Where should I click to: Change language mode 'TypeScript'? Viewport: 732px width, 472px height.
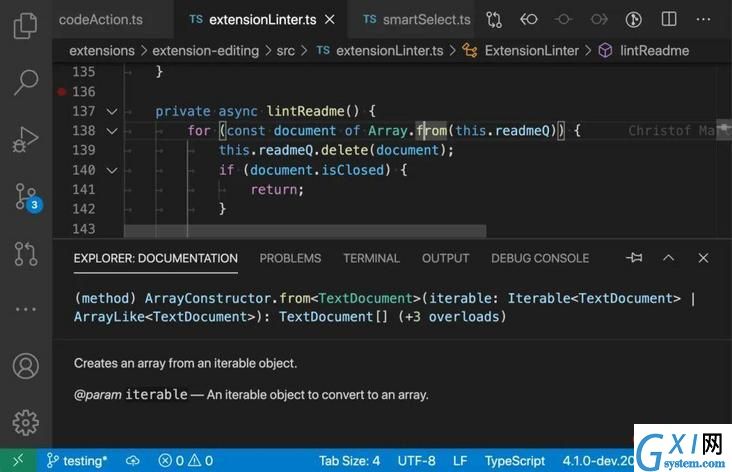pos(514,461)
